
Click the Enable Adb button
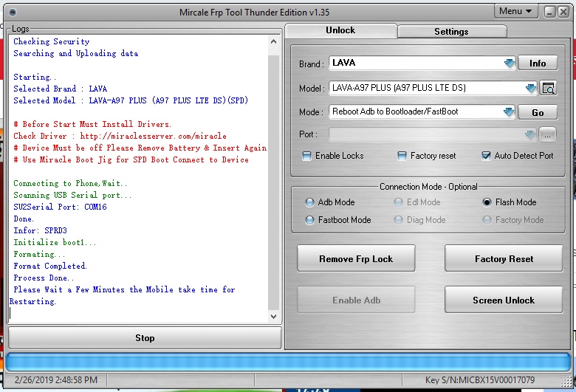click(356, 300)
